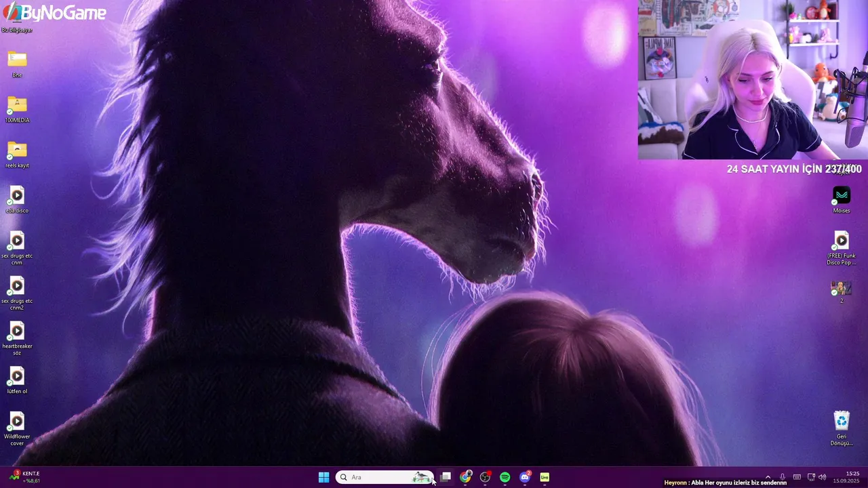This screenshot has width=868, height=488.
Task: Open the touch keyboard tray icon
Action: click(797, 477)
